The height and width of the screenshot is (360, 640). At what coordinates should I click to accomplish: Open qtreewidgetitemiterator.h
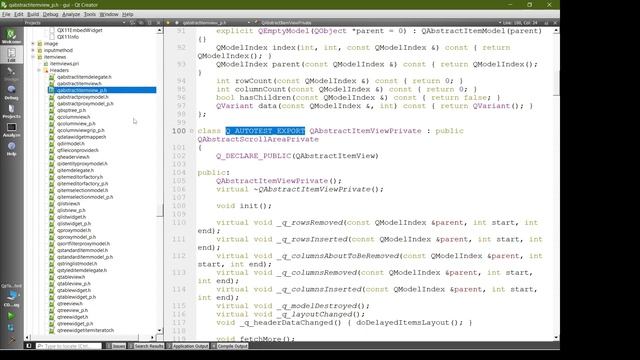[85, 330]
